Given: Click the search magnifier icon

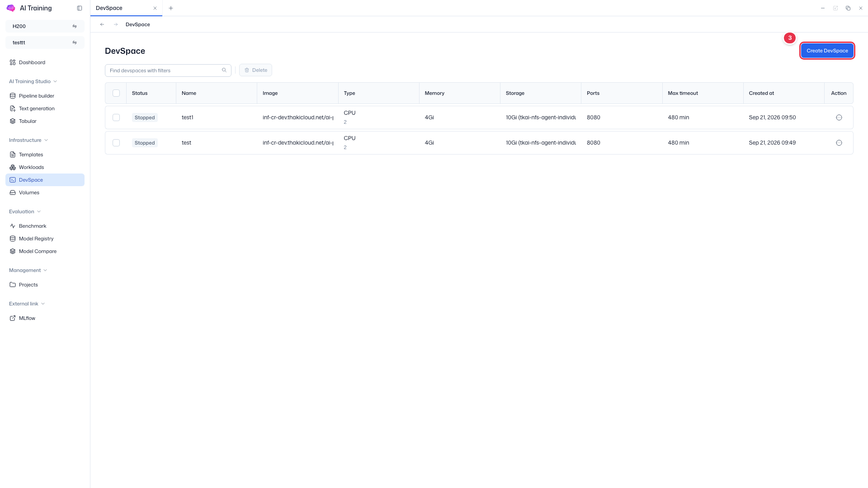Looking at the screenshot, I should (224, 70).
